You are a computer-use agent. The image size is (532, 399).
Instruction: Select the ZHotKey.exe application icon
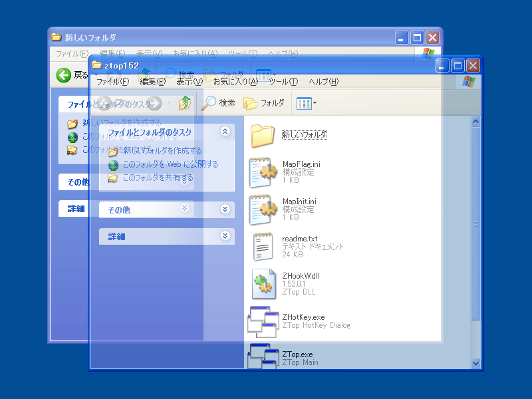click(x=263, y=322)
